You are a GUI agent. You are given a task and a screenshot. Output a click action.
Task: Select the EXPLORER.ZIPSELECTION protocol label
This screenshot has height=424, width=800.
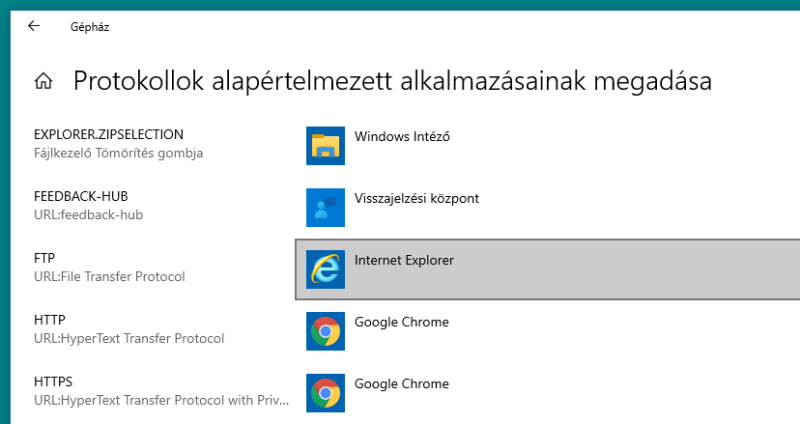(109, 134)
